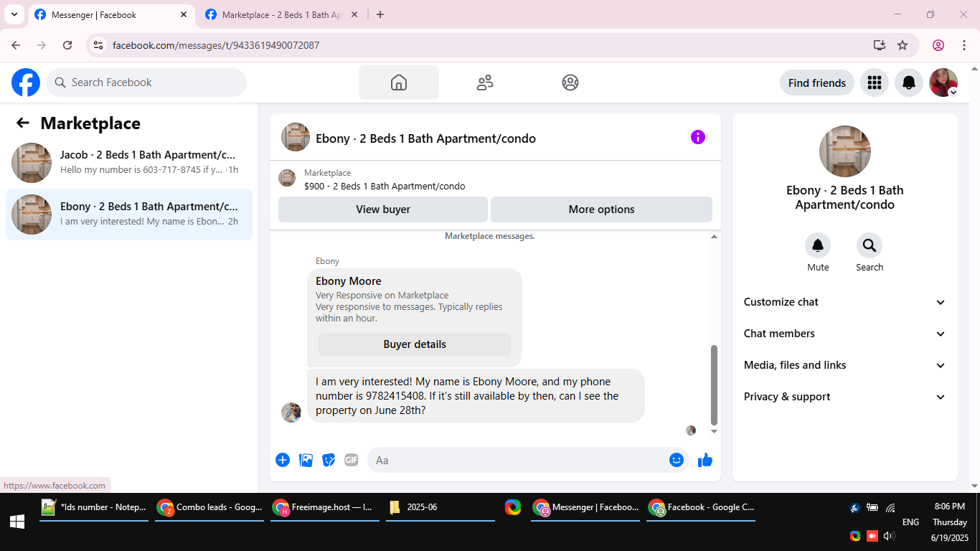
Task: Open Facebook notifications bell
Action: [909, 83]
